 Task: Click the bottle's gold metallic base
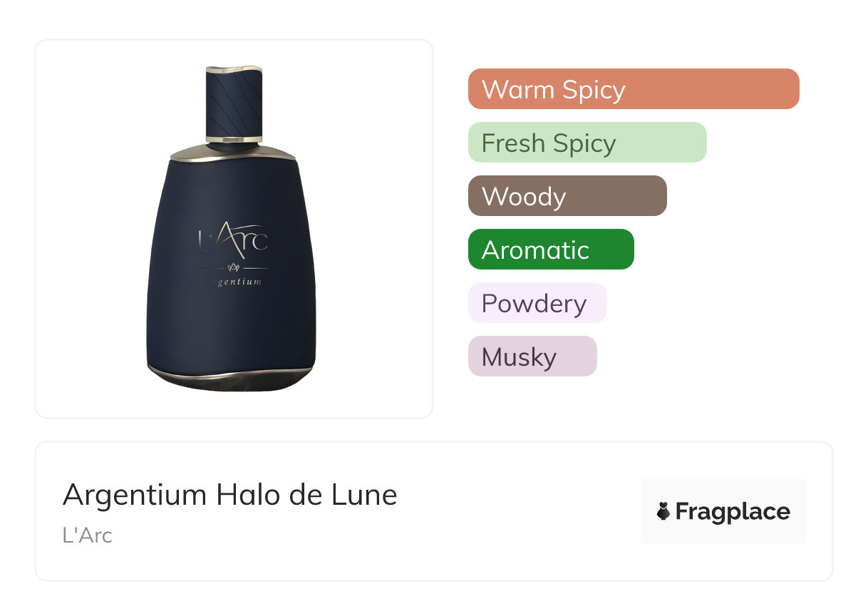coord(230,379)
